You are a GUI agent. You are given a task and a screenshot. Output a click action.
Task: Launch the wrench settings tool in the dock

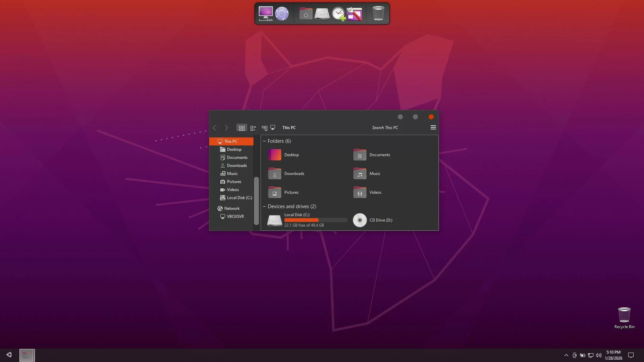(x=355, y=14)
